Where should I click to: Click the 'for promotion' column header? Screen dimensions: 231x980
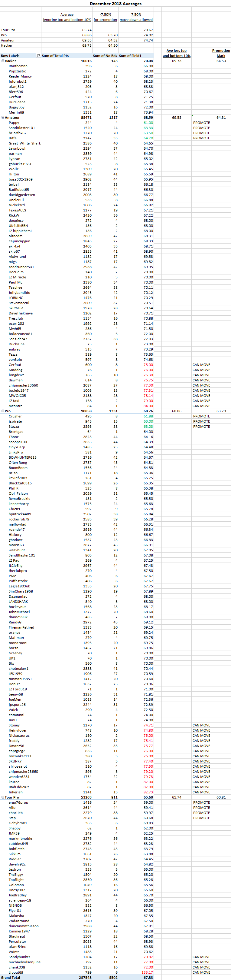click(105, 20)
